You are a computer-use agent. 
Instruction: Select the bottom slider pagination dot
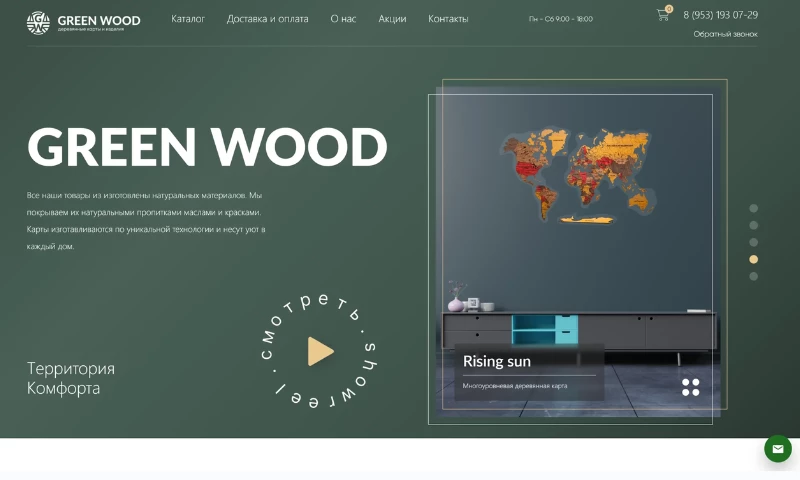(753, 276)
